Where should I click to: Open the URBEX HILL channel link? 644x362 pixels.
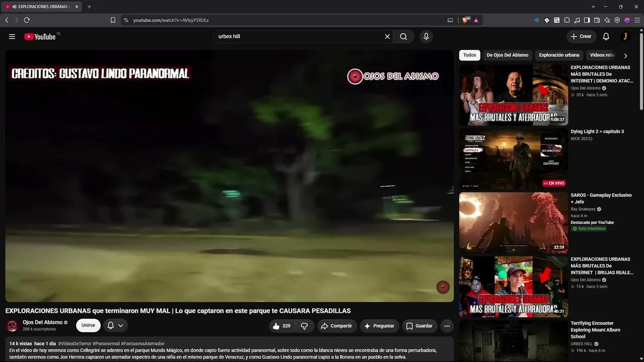tap(582, 344)
